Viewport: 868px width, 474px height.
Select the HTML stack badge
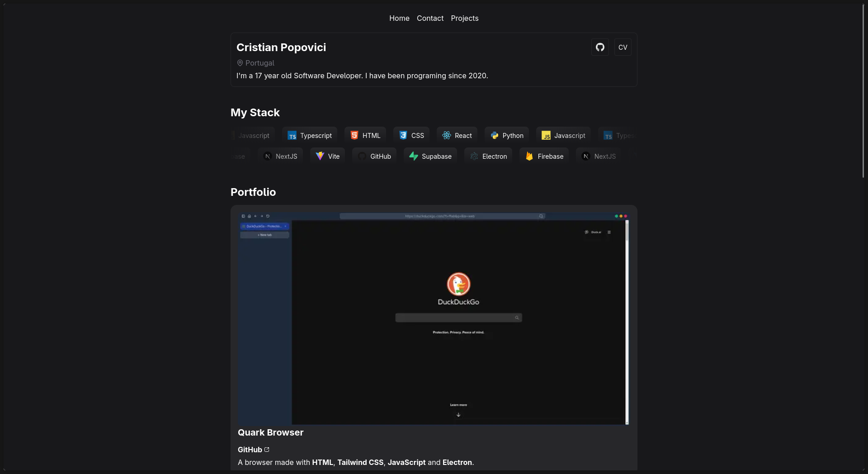(x=365, y=135)
